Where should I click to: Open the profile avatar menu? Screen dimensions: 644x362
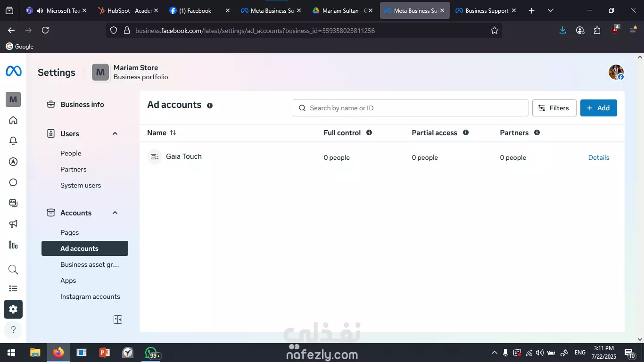pyautogui.click(x=616, y=72)
